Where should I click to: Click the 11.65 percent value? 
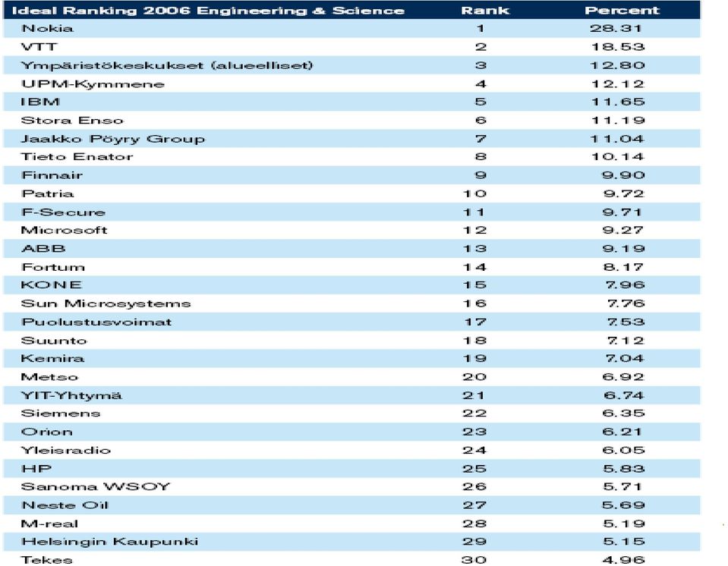tap(618, 102)
